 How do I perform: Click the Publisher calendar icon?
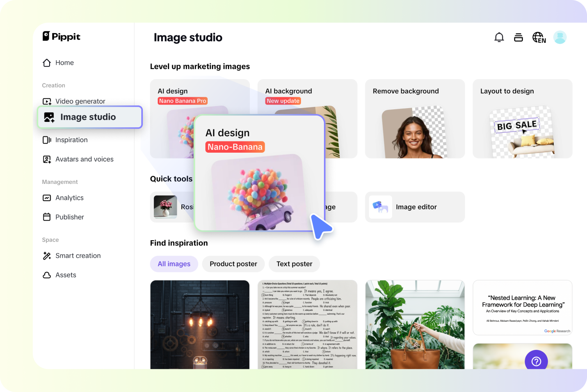click(x=47, y=217)
